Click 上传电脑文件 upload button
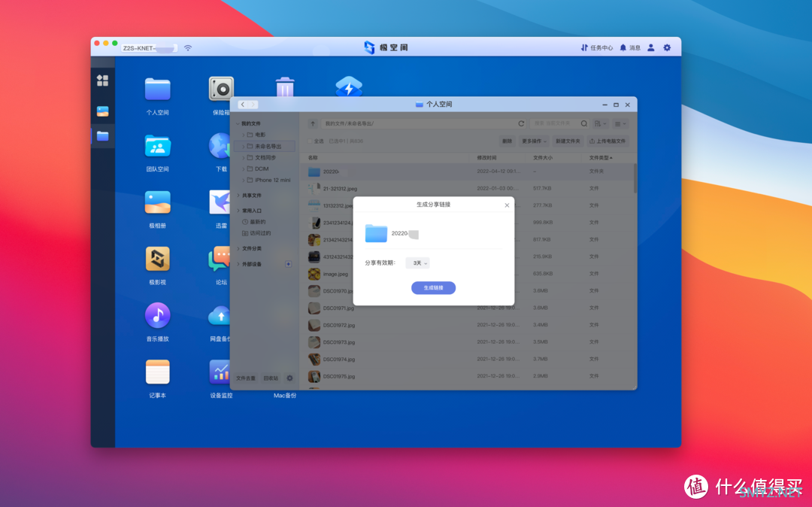Screen dimensions: 812x507 (x=607, y=141)
